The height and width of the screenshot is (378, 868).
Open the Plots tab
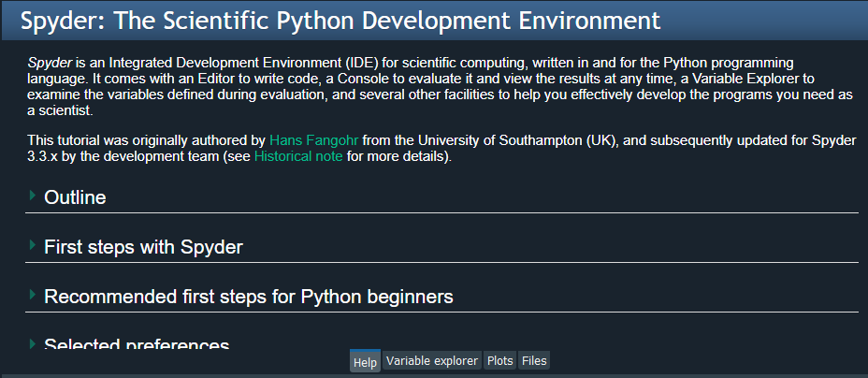tap(500, 361)
